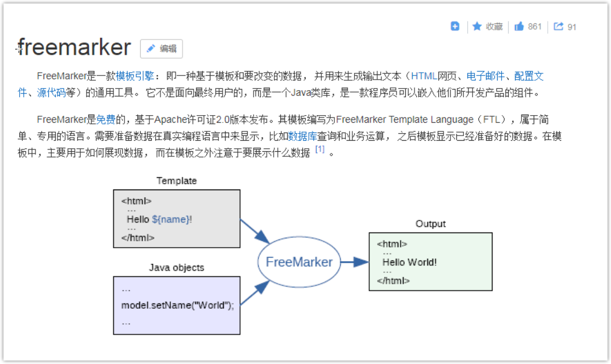
Task: Click the freemarker page title
Action: [x=74, y=47]
